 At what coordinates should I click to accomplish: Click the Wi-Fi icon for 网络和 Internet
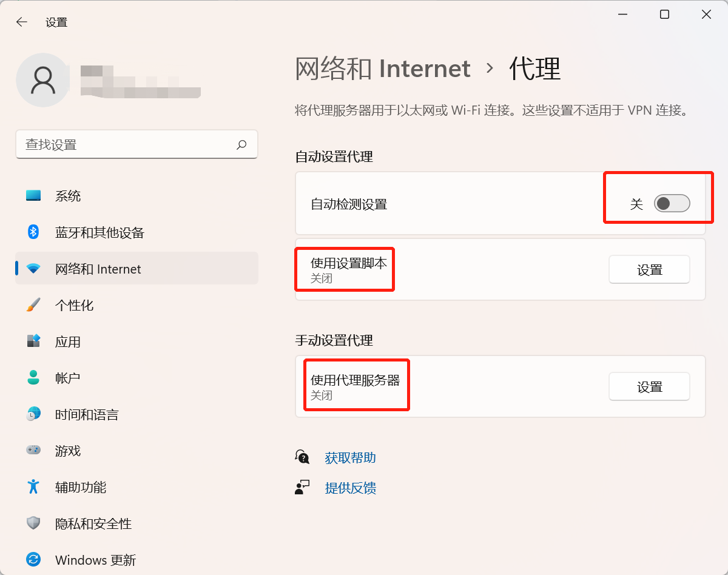pyautogui.click(x=33, y=269)
